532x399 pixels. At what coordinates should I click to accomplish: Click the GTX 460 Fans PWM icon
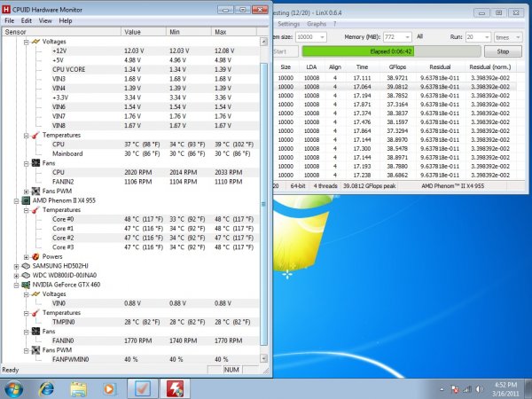[x=35, y=350]
